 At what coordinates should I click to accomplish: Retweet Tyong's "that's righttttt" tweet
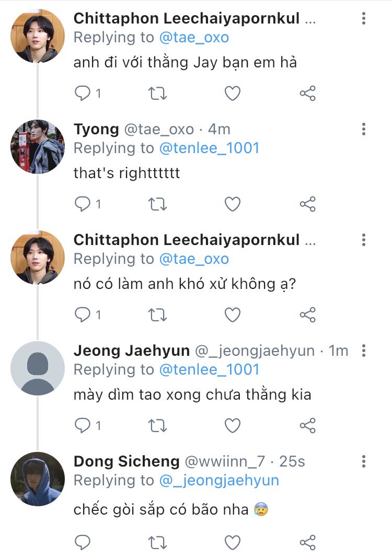coord(157,204)
